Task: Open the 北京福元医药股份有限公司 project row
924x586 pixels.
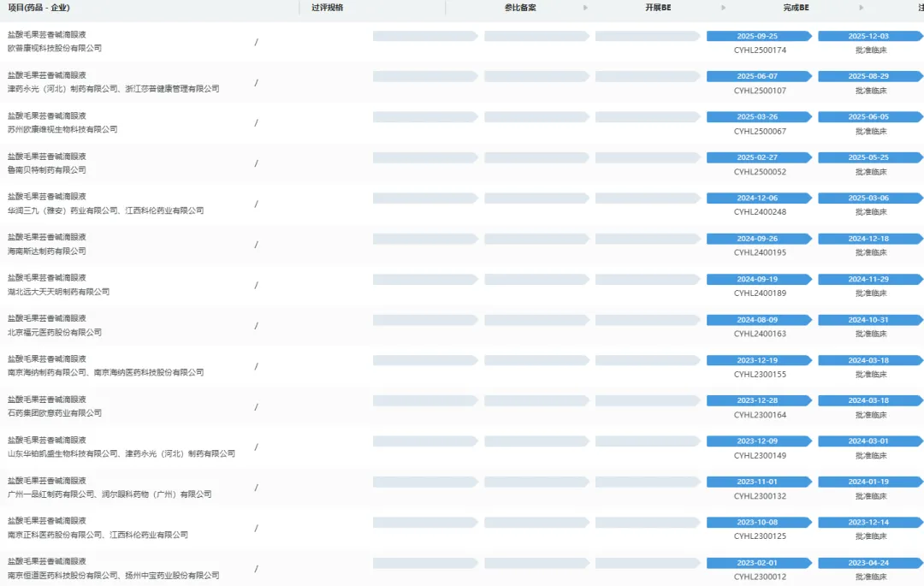Action: click(55, 332)
